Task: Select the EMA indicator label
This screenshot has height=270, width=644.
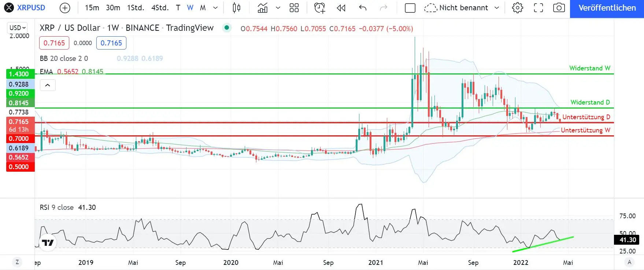Action: click(x=46, y=72)
